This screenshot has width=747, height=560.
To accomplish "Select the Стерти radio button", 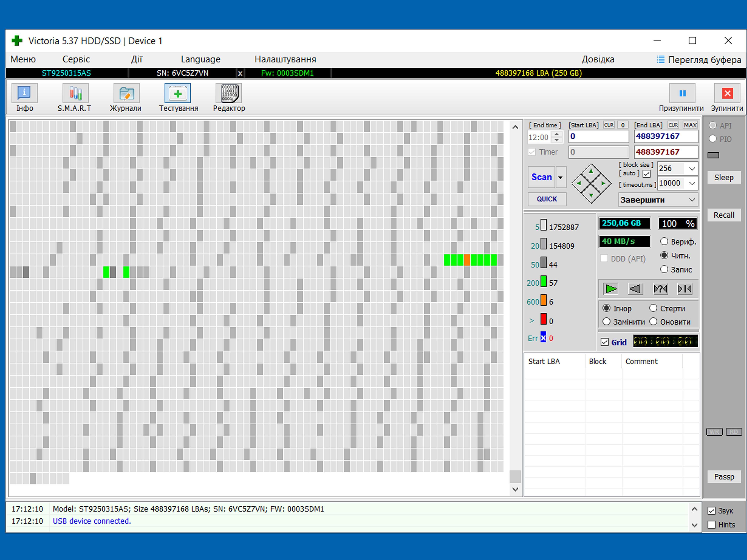I will 653,308.
